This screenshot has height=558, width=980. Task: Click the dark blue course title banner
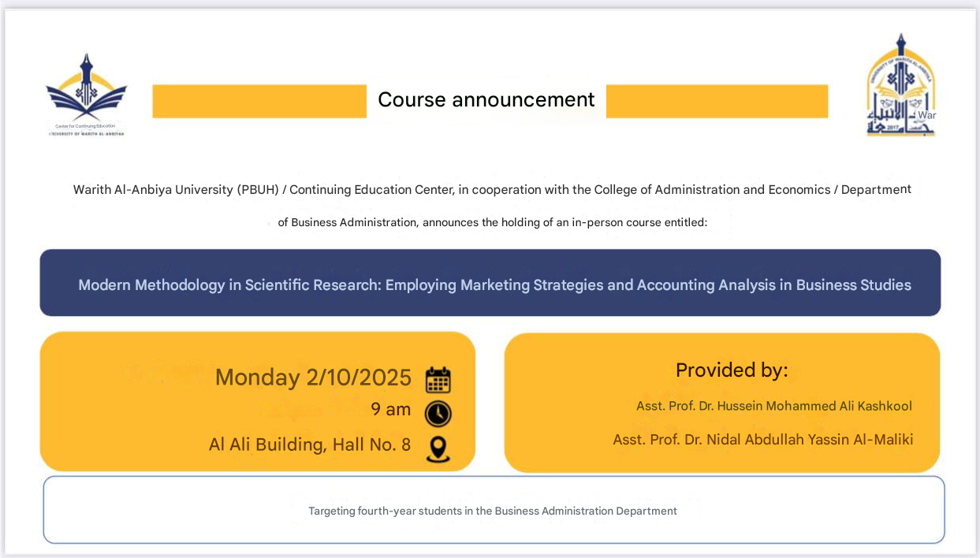[490, 284]
